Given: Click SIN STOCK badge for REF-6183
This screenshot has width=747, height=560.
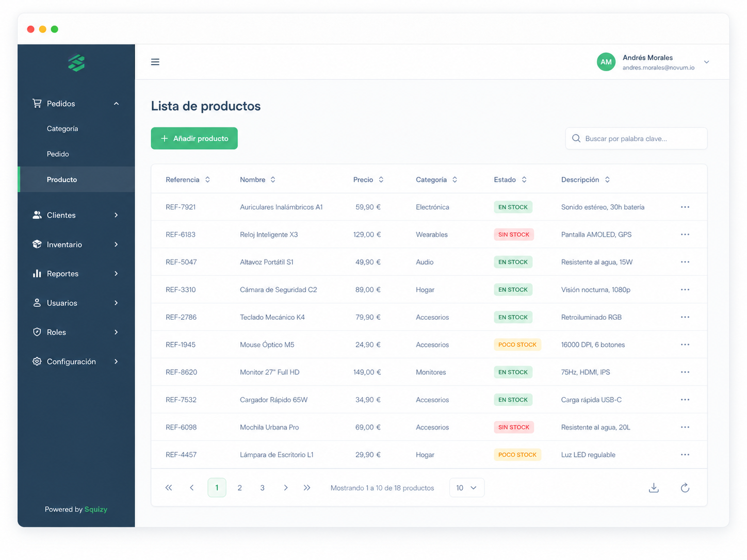Looking at the screenshot, I should [513, 234].
